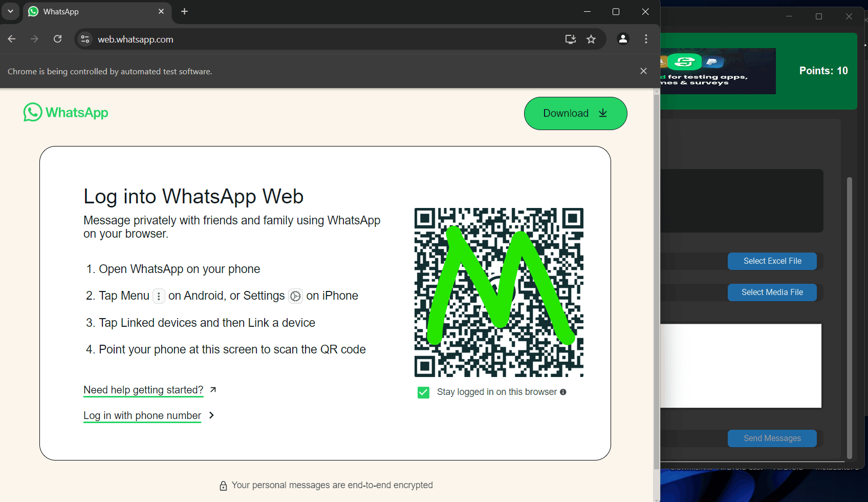
Task: Go back using the browser back arrow
Action: click(12, 39)
